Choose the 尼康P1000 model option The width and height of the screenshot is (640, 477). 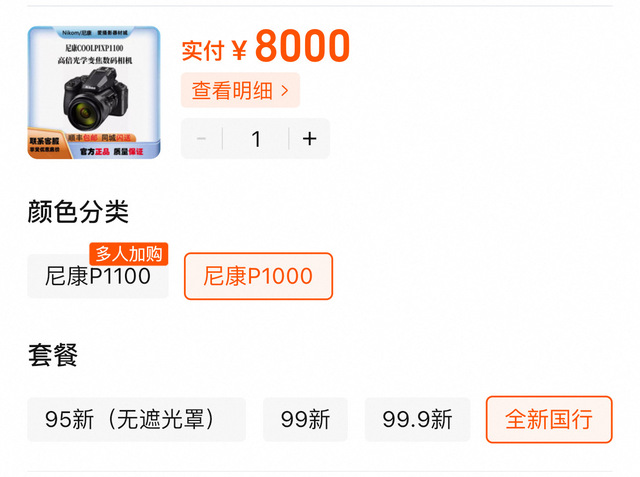(x=258, y=276)
